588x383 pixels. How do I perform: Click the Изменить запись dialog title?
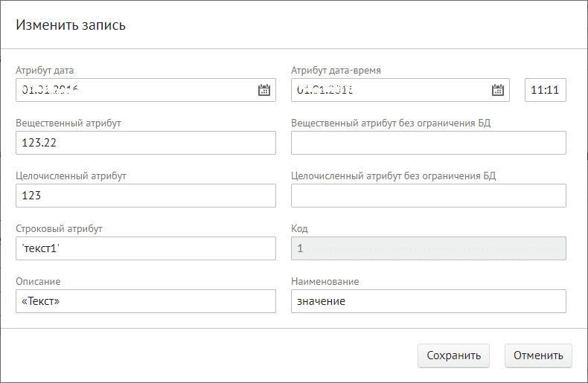click(71, 25)
